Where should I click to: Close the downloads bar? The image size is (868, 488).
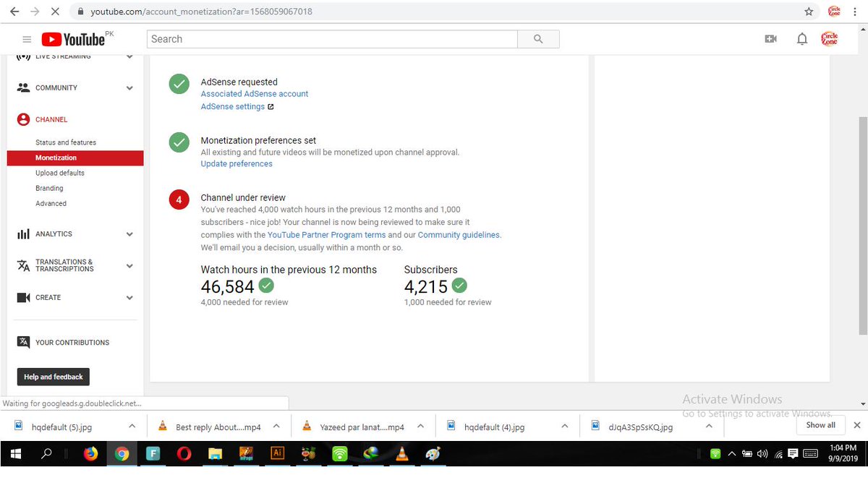click(x=857, y=426)
